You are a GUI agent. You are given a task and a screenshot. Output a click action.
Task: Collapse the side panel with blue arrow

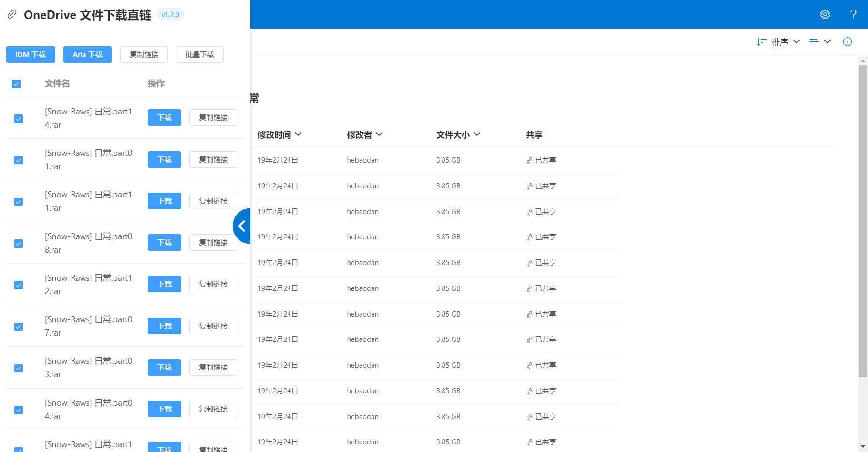click(x=242, y=226)
